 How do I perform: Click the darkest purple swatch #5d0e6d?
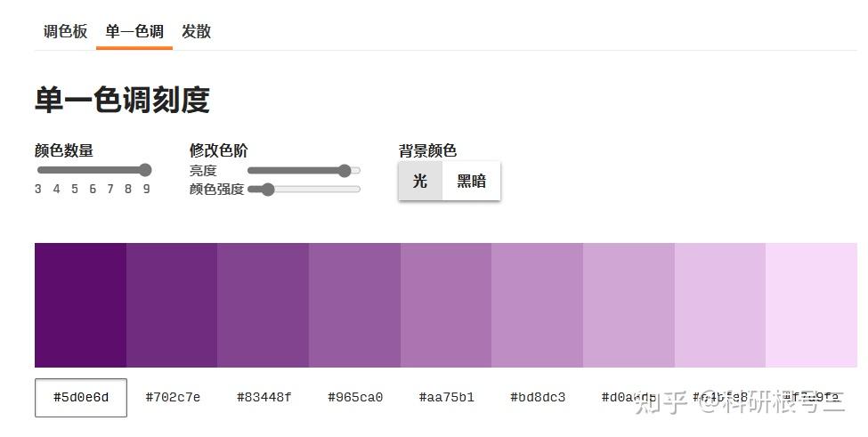coord(80,304)
